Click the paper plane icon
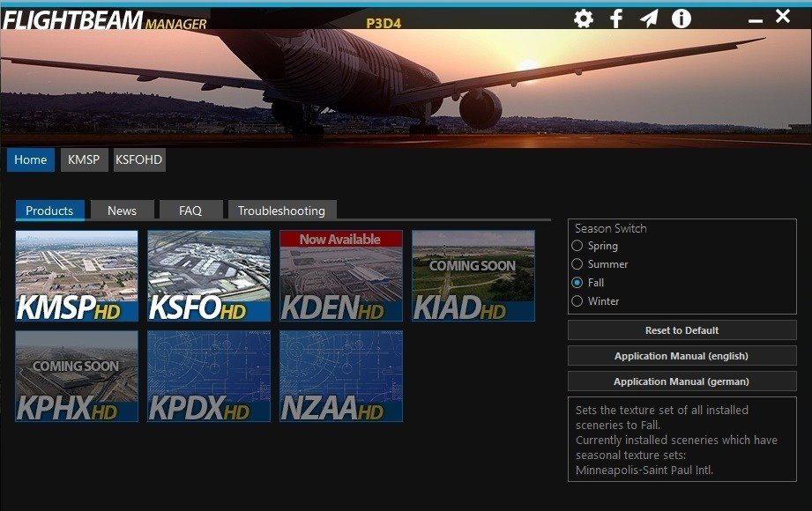This screenshot has width=812, height=511. (649, 19)
